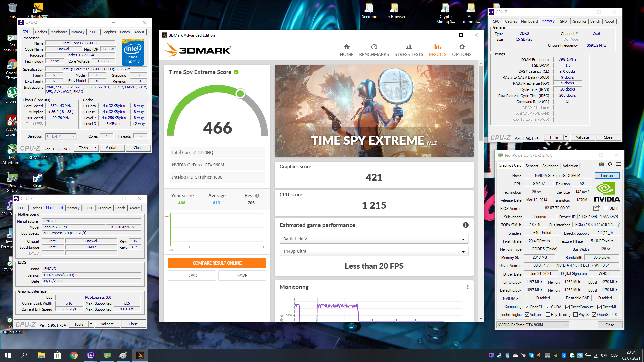The image size is (644, 362).
Task: Click the Intel(R) HD Graphics 4600 row
Action: [217, 177]
